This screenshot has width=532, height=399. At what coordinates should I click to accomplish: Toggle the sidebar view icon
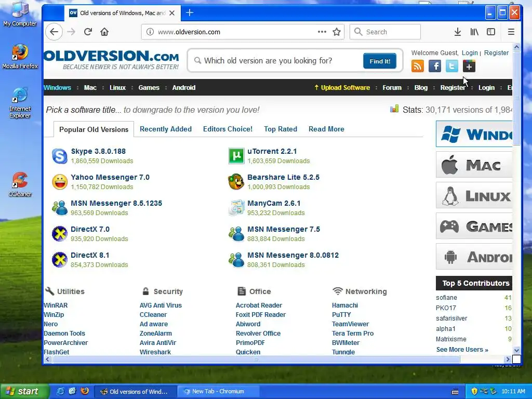[x=491, y=32]
